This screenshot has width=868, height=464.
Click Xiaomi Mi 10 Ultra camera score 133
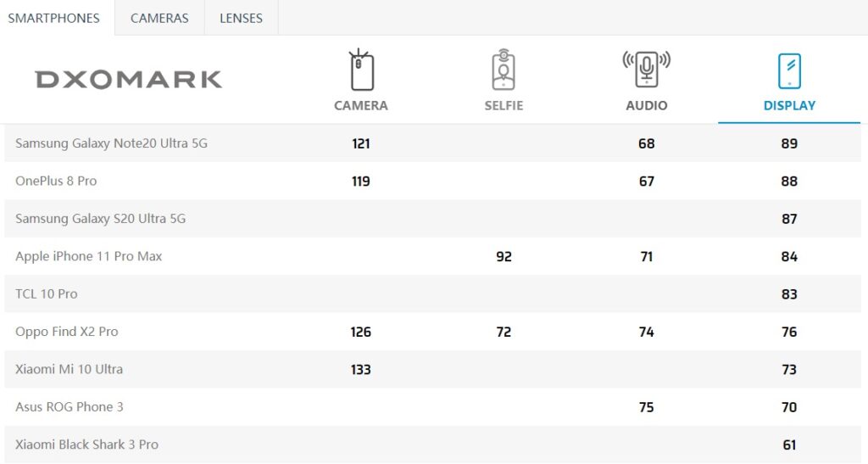pyautogui.click(x=360, y=369)
